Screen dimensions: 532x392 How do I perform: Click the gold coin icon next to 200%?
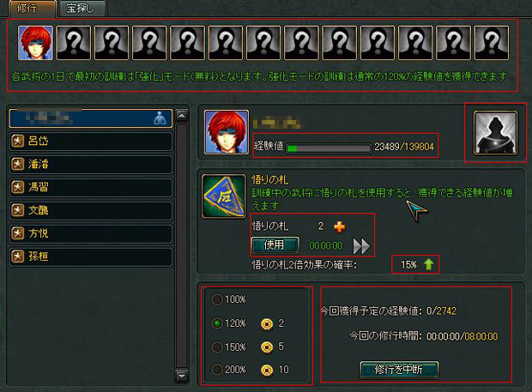pyautogui.click(x=267, y=370)
